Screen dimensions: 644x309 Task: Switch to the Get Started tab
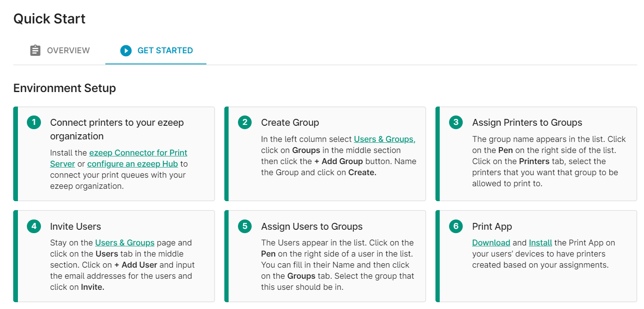[156, 50]
